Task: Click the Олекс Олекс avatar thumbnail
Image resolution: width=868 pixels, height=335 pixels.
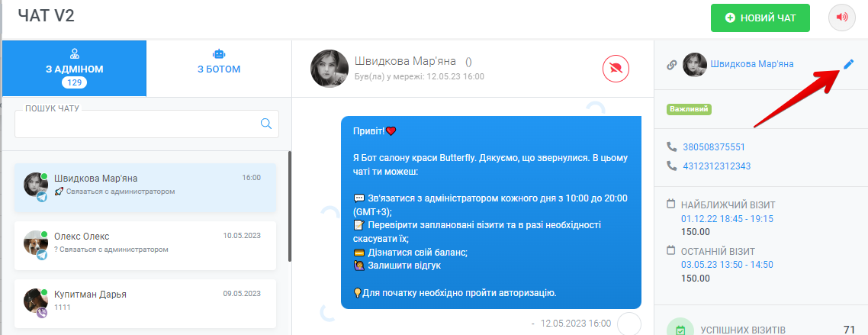Action: 35,243
